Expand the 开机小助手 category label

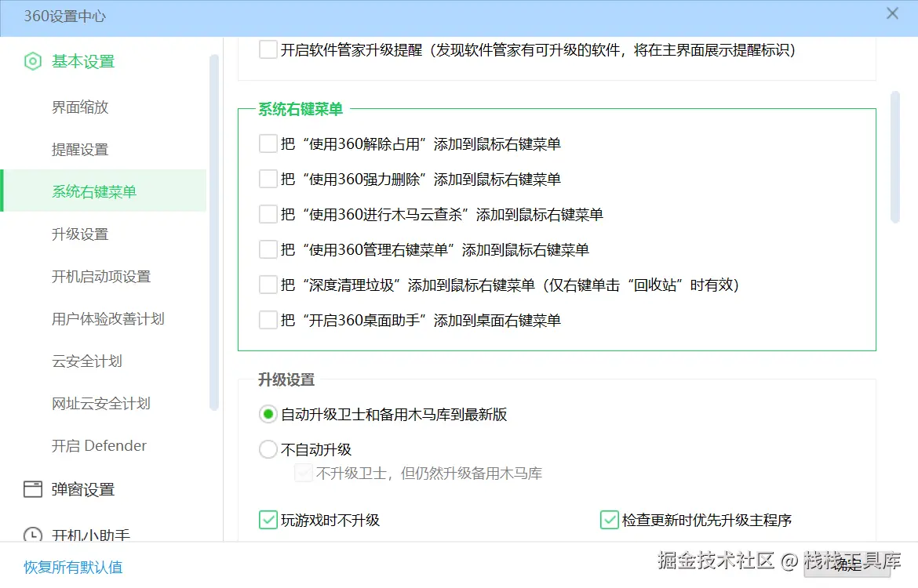click(91, 535)
